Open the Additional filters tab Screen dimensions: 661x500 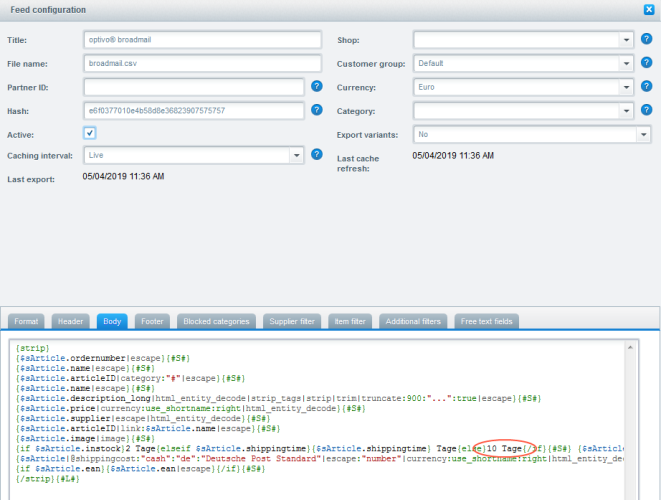(x=413, y=321)
